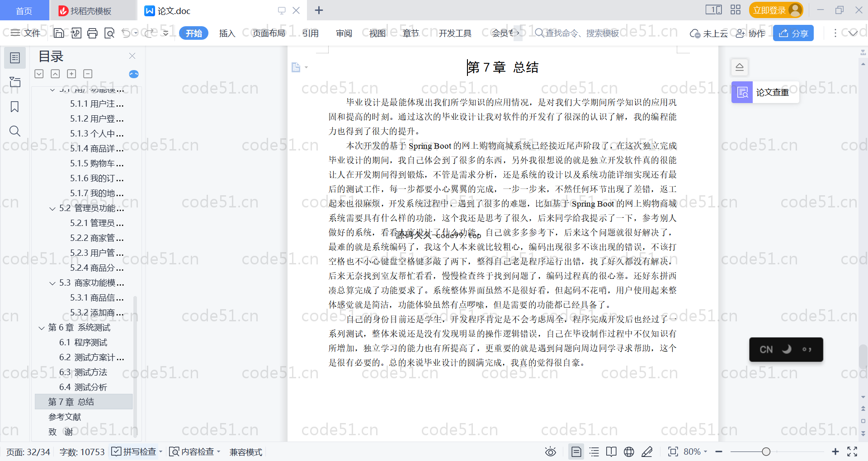Switch to the 开发工具 tab

point(455,33)
